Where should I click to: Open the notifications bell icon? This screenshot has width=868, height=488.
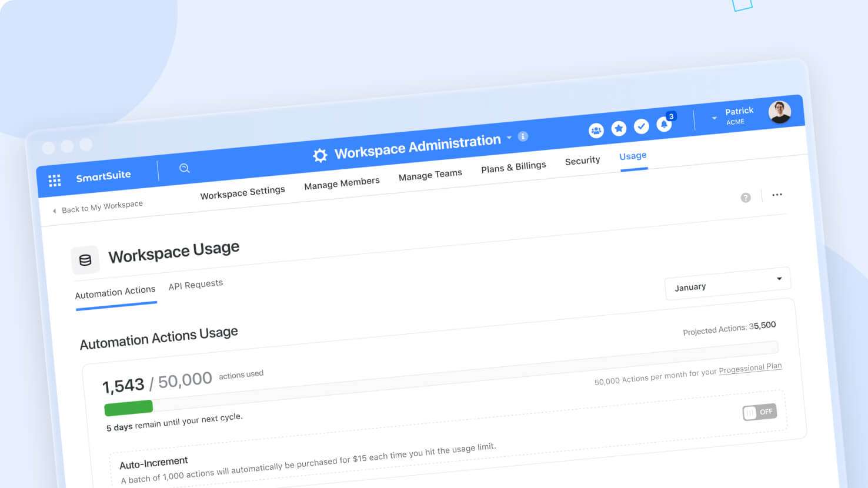(664, 124)
